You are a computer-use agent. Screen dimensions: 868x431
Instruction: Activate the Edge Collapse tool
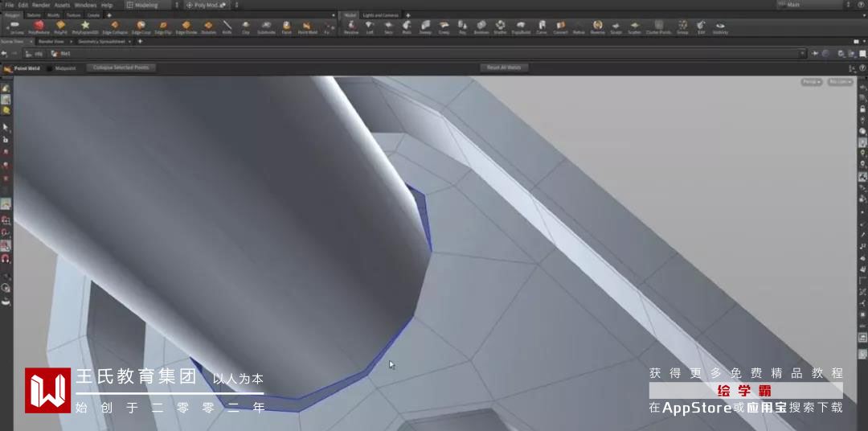click(115, 27)
